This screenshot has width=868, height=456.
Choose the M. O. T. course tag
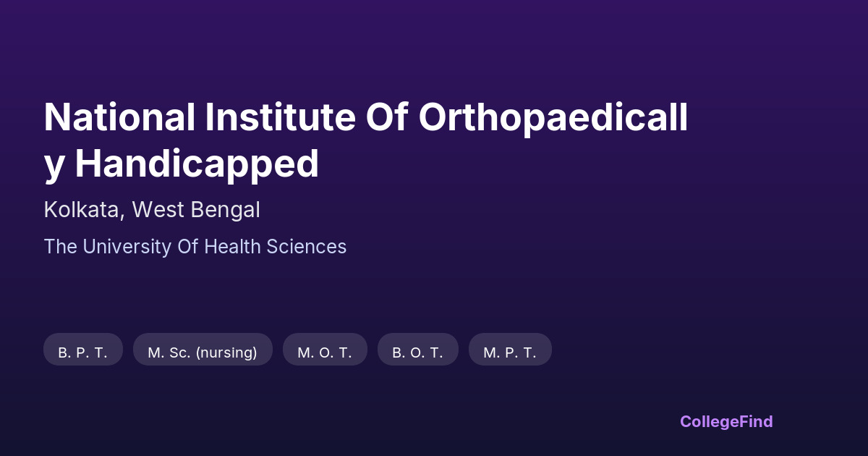325,352
